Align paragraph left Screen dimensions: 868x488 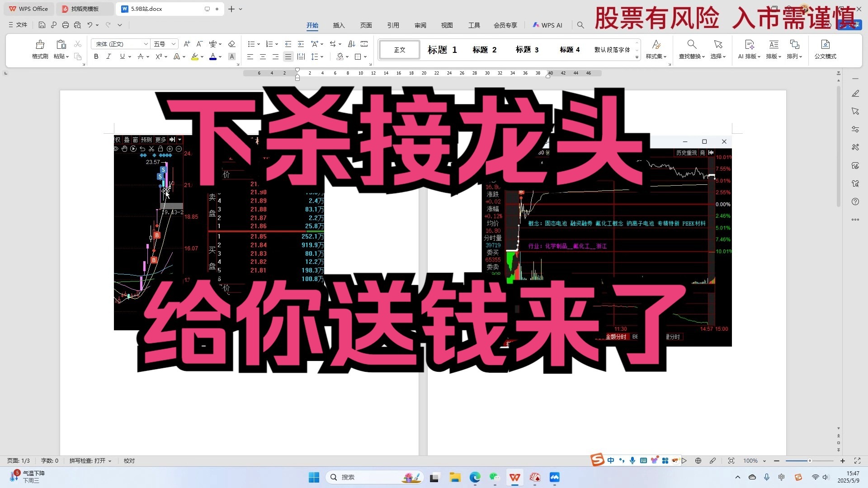[x=250, y=56]
